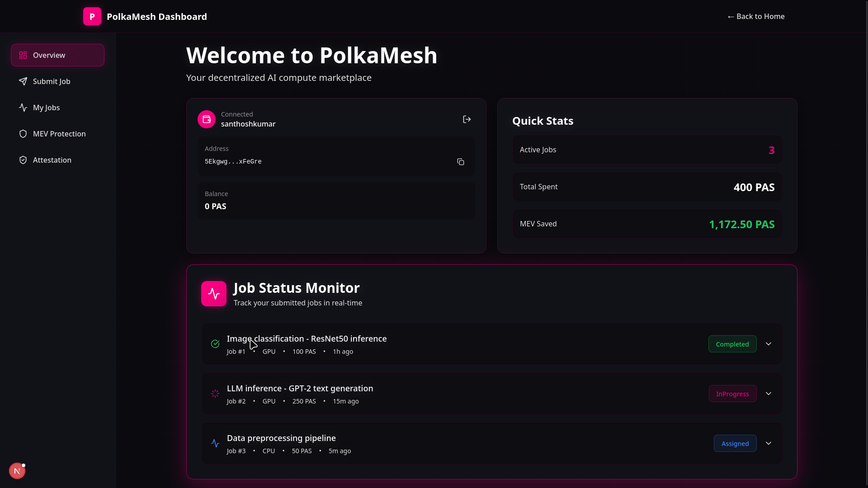Viewport: 868px width, 488px height.
Task: Open MEV Protection in the sidebar
Action: pyautogui.click(x=59, y=134)
